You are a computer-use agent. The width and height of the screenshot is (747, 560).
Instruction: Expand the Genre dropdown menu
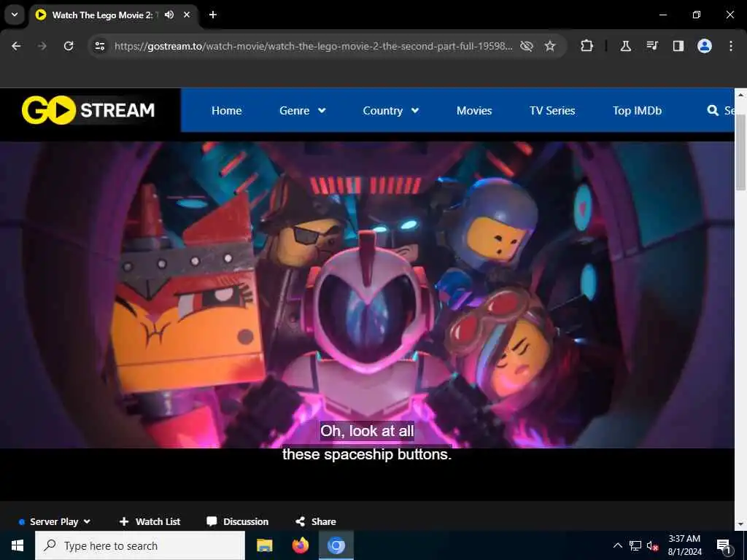[x=303, y=111]
